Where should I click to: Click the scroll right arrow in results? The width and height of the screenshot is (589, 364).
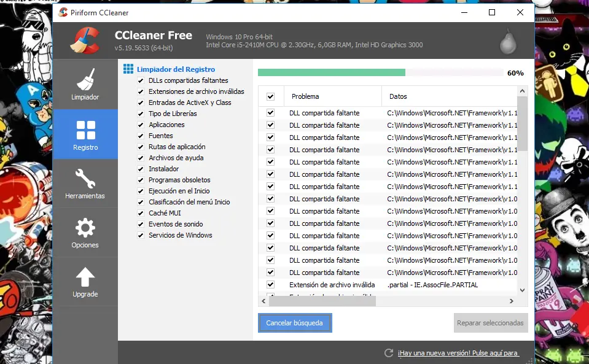(x=511, y=301)
